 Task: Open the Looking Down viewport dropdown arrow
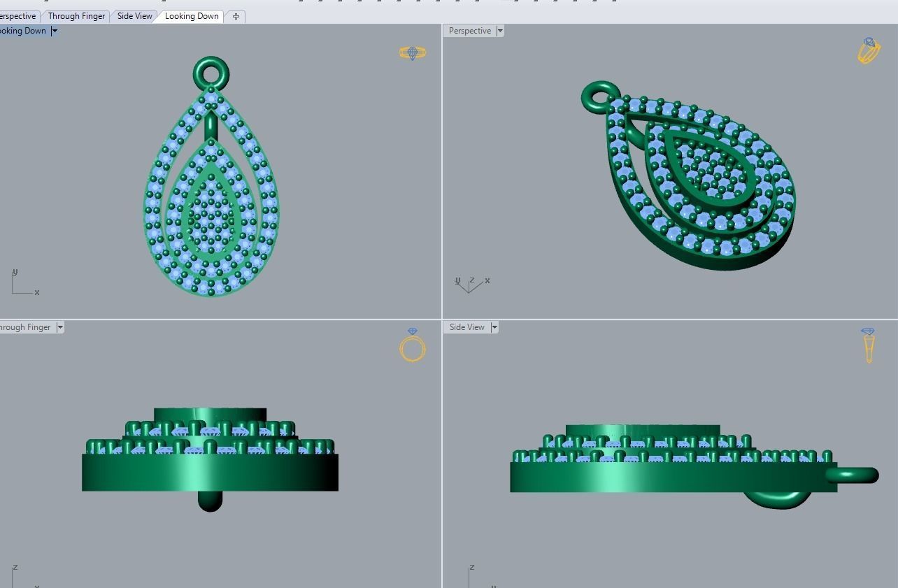pyautogui.click(x=55, y=31)
